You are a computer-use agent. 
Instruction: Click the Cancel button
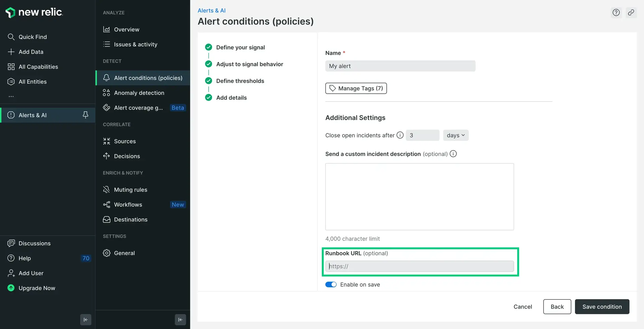tap(523, 307)
